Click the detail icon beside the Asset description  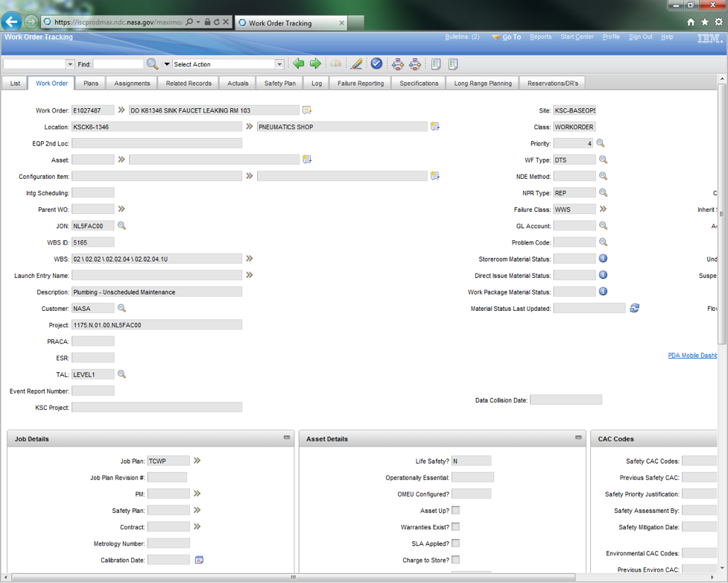[x=307, y=160]
